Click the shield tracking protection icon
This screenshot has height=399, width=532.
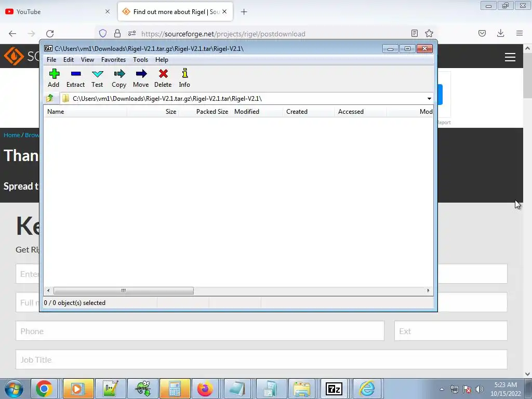[x=103, y=33]
